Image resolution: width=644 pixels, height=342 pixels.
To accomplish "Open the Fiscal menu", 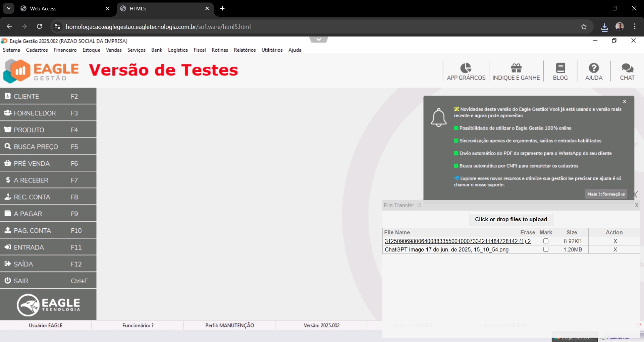I will [200, 50].
